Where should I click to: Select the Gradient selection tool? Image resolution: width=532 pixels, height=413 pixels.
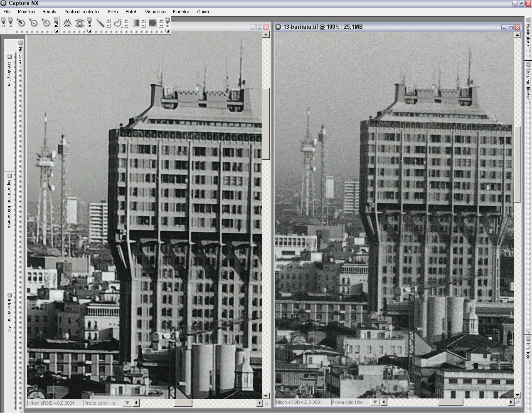(135, 23)
